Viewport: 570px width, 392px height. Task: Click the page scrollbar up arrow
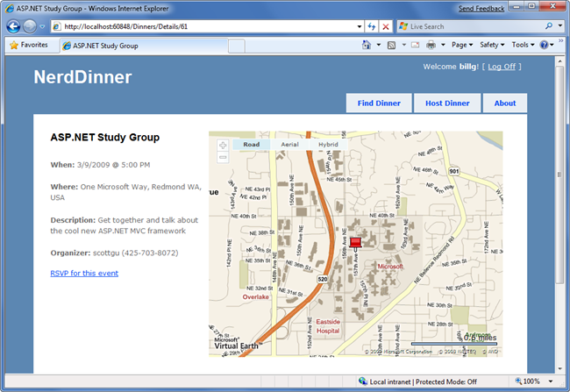click(559, 61)
